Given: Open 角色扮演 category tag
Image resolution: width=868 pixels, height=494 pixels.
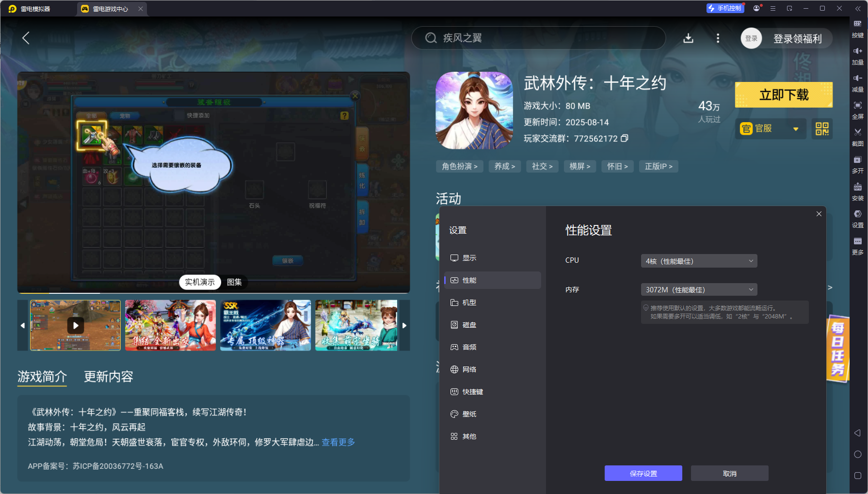Looking at the screenshot, I should pyautogui.click(x=460, y=166).
